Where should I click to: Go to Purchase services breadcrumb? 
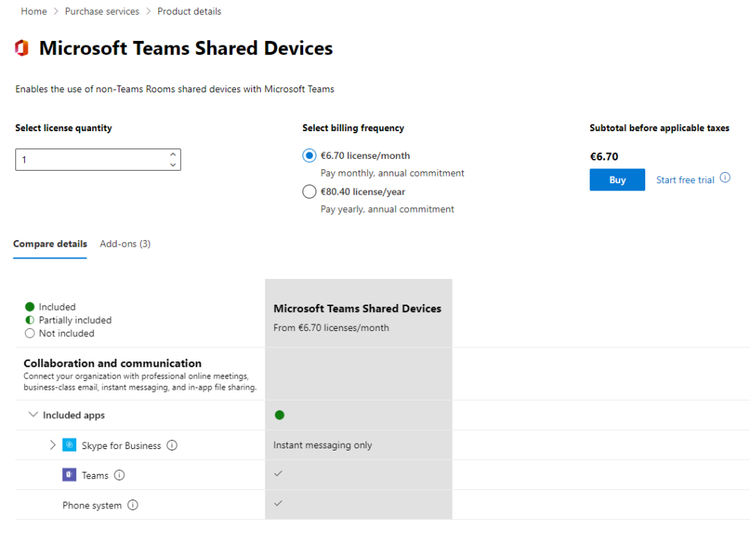click(102, 11)
